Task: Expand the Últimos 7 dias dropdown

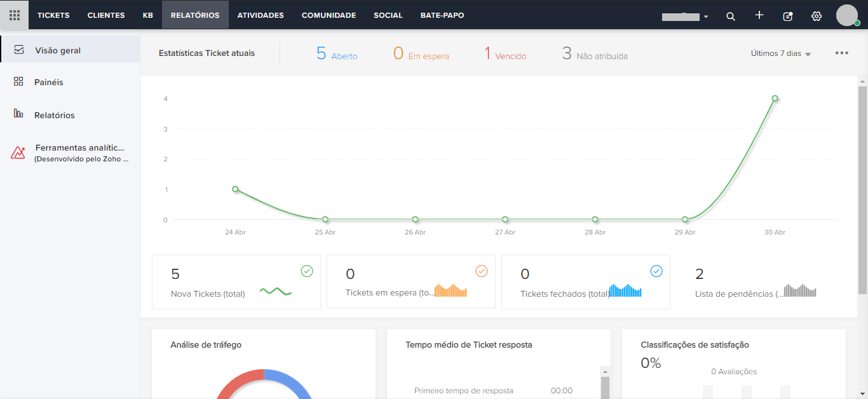Action: (781, 53)
